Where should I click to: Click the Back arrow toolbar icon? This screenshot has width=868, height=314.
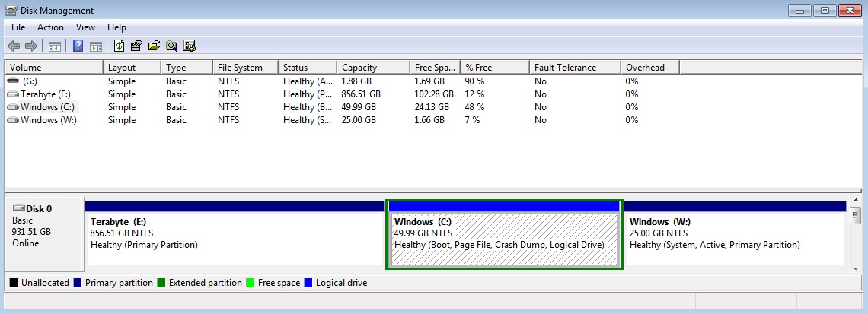[x=14, y=46]
